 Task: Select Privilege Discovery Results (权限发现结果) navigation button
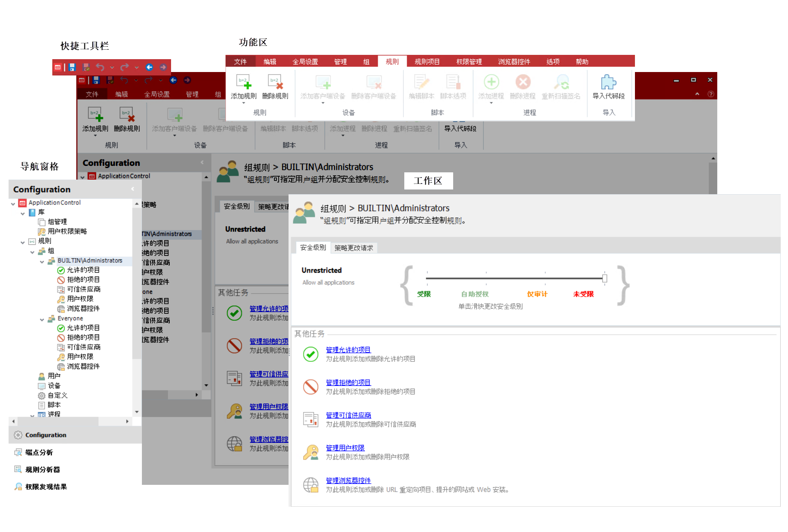[46, 487]
